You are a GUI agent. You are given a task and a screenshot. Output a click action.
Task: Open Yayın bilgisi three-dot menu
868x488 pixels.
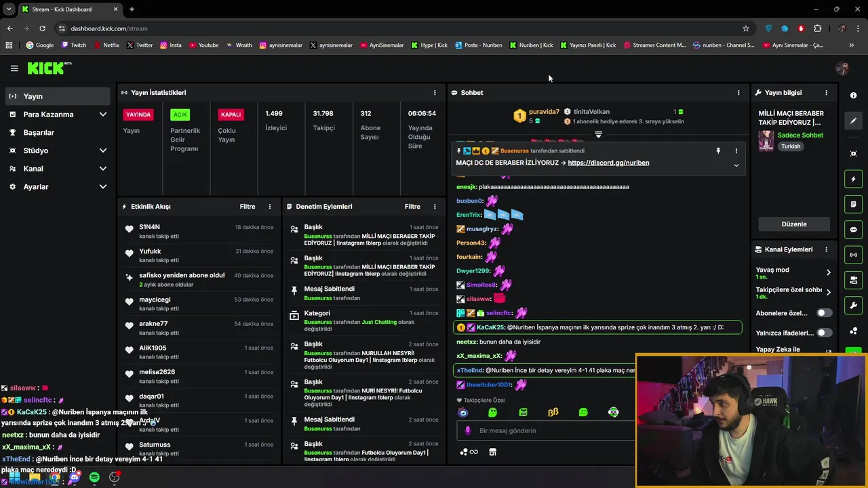(826, 92)
